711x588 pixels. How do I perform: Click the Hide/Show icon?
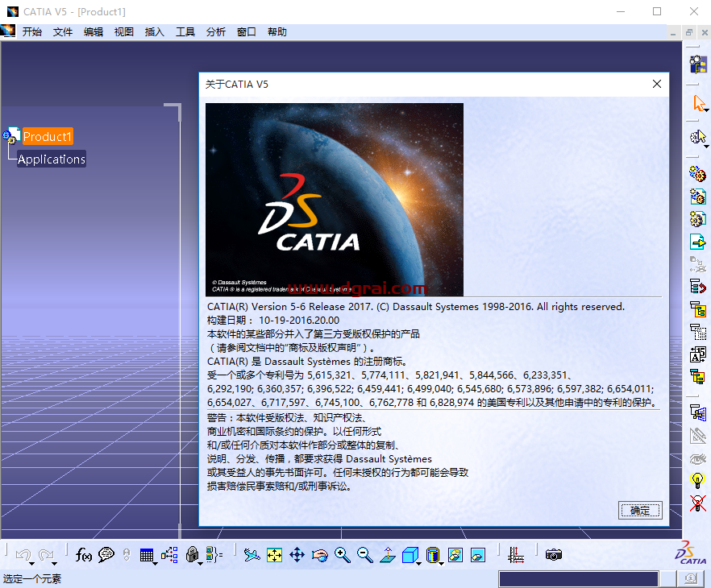point(455,554)
